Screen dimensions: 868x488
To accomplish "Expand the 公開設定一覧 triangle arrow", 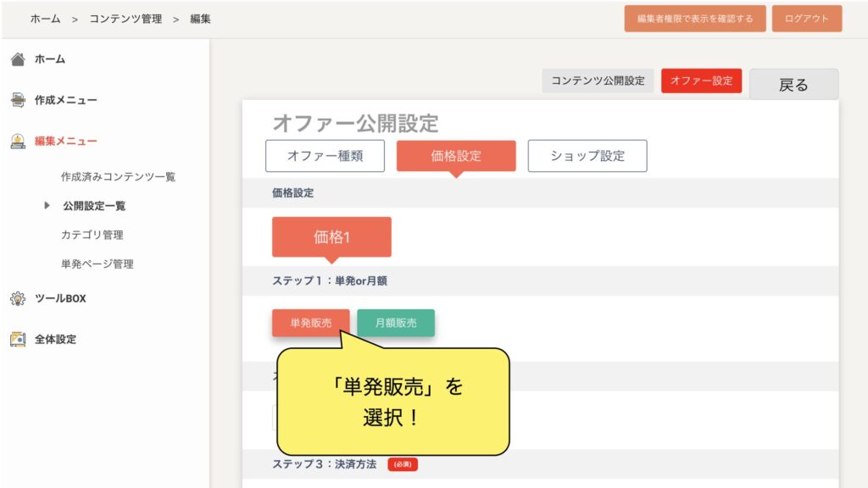I will 47,206.
